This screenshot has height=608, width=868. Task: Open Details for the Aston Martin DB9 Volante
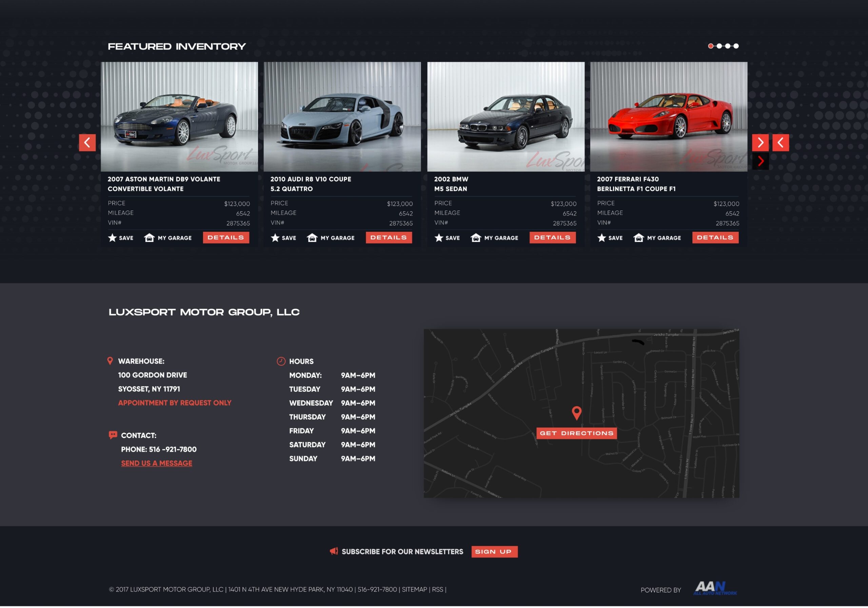click(226, 237)
